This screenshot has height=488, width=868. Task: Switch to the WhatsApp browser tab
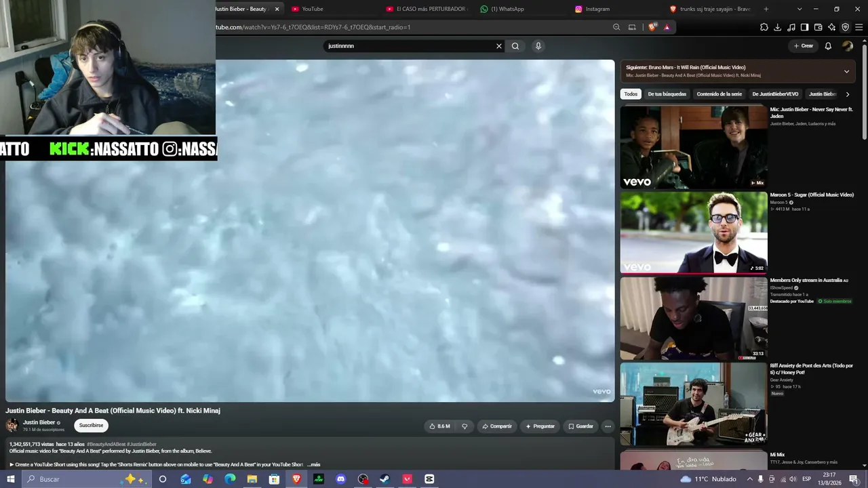point(519,9)
